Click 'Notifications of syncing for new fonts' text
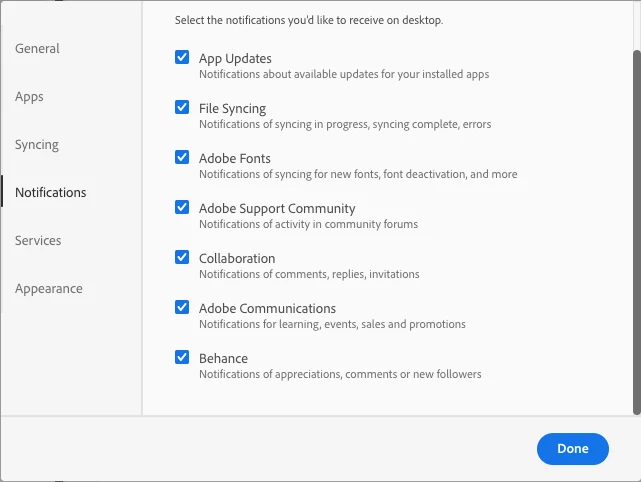 click(358, 175)
